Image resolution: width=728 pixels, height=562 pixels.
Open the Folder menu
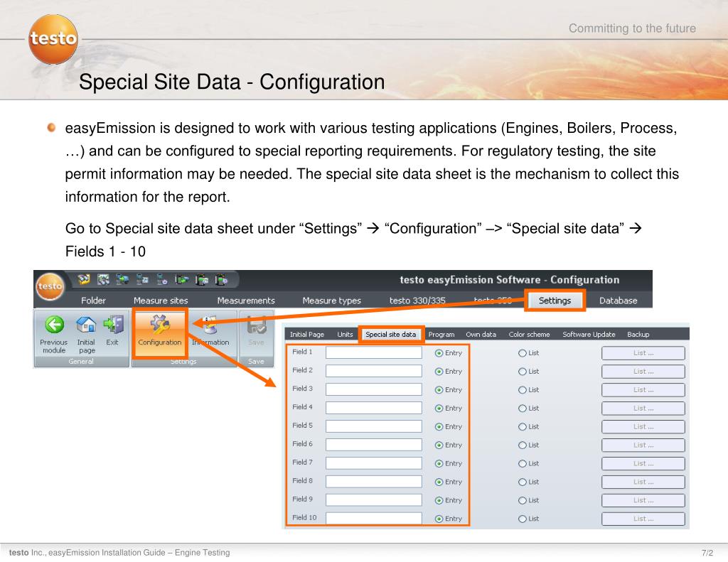point(93,301)
